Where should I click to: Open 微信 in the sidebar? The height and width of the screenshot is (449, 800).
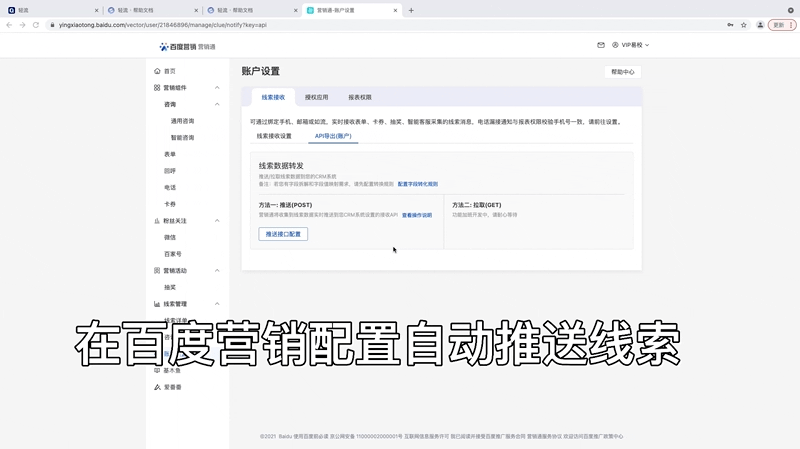click(170, 237)
